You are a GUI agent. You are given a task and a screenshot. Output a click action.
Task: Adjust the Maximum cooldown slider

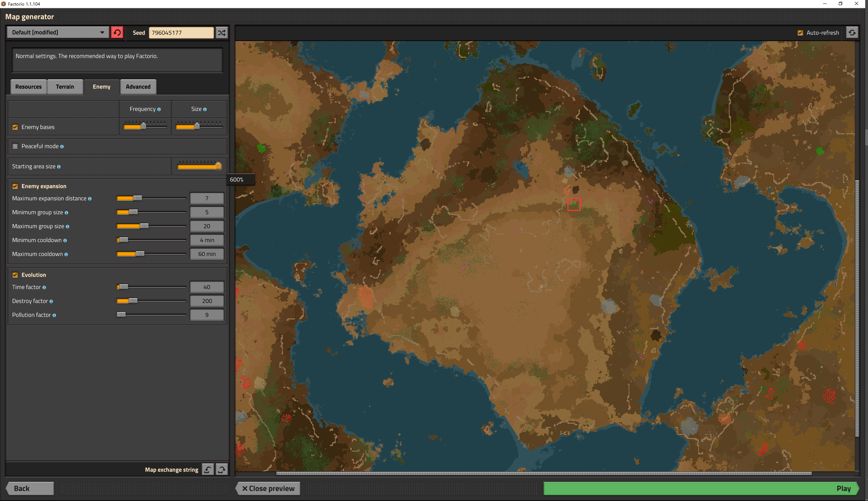point(151,254)
